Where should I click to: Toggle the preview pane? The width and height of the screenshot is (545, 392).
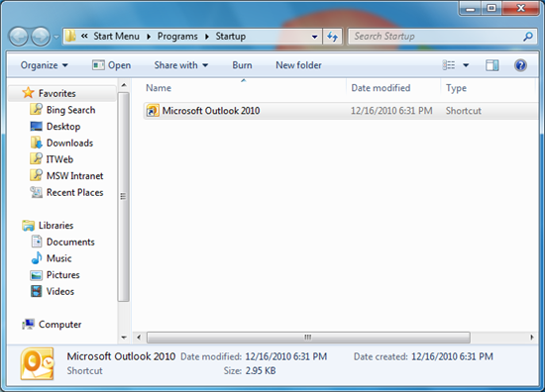click(491, 65)
